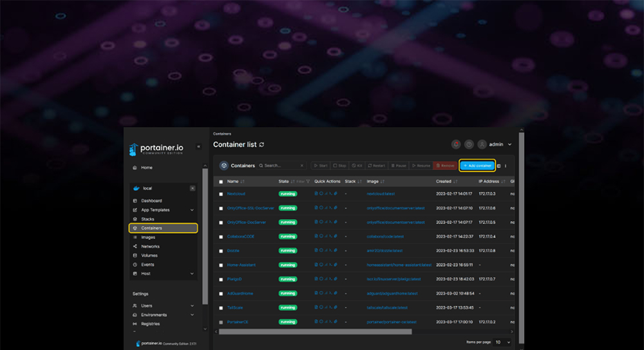Image resolution: width=644 pixels, height=350 pixels.
Task: Open stats quick action for AdGuardHome
Action: click(326, 293)
